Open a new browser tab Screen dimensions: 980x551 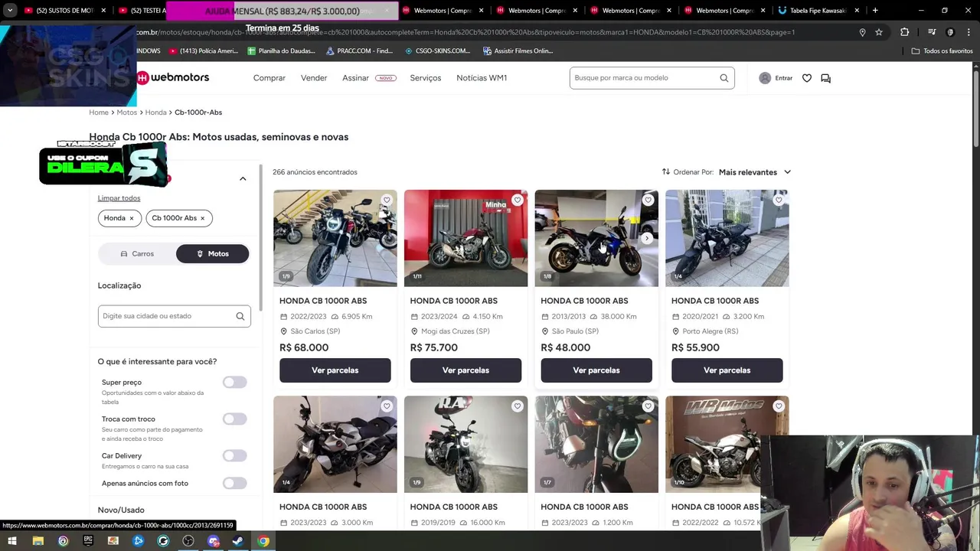point(875,11)
